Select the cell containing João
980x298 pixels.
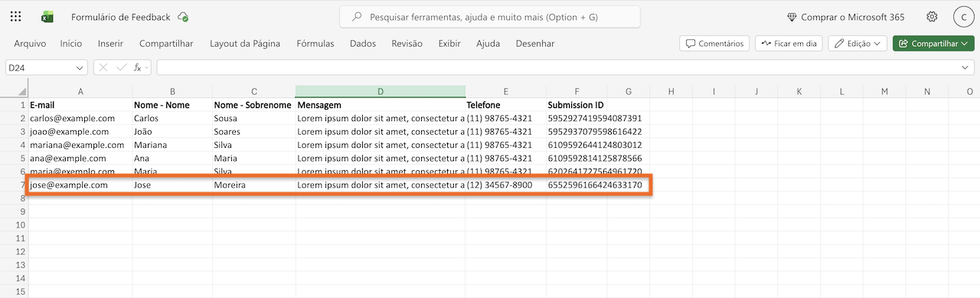[x=172, y=132]
